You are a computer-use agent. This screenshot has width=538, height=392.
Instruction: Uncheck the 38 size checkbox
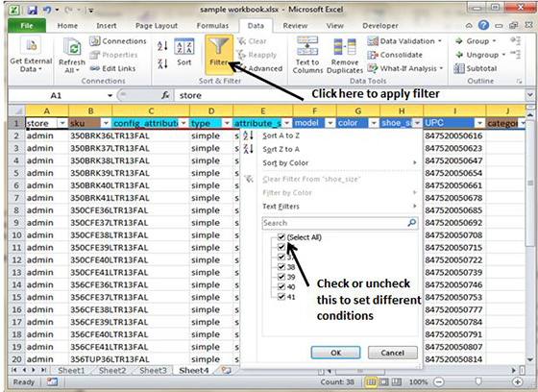click(x=281, y=267)
